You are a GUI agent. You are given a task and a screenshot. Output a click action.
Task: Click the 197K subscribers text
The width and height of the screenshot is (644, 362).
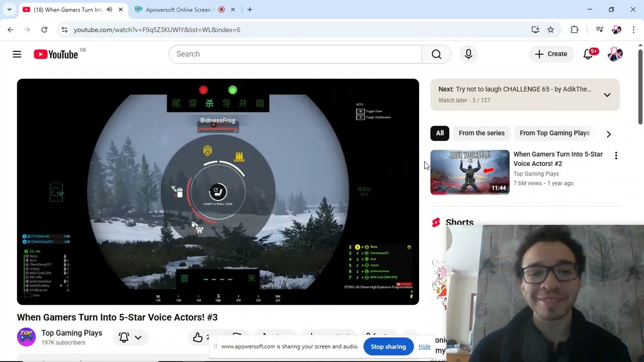click(x=63, y=343)
